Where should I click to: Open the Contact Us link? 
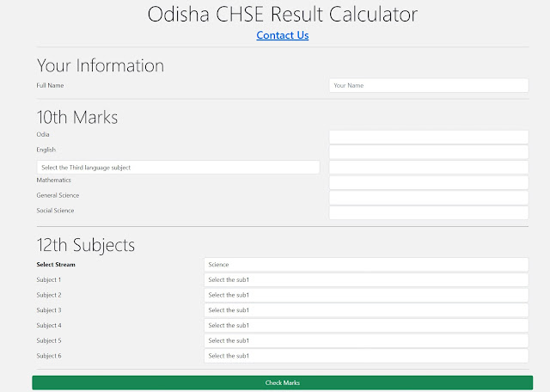pyautogui.click(x=283, y=35)
